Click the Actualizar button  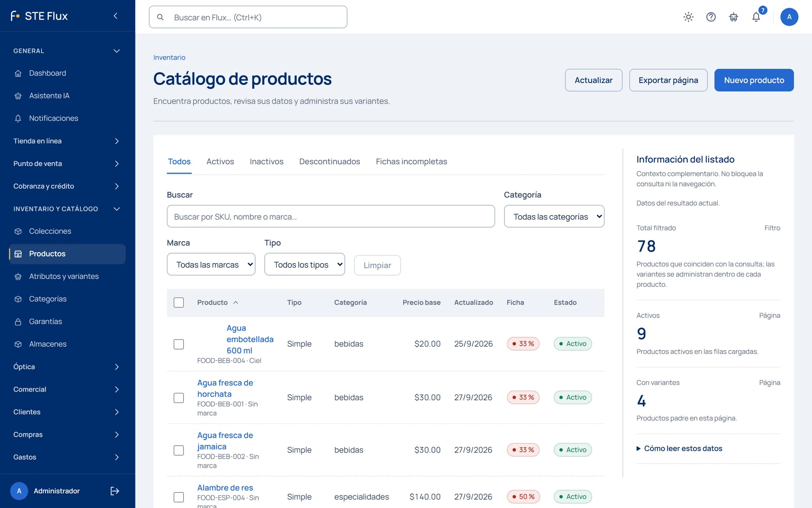pos(593,80)
